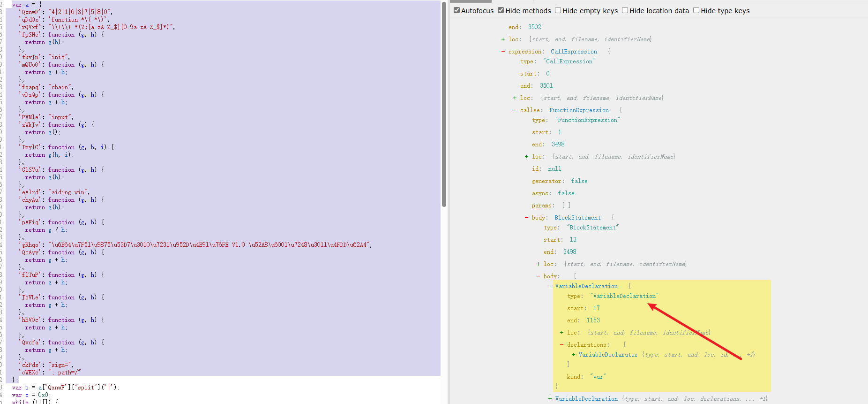Click the end value 1153
The image size is (868, 404).
coord(593,320)
